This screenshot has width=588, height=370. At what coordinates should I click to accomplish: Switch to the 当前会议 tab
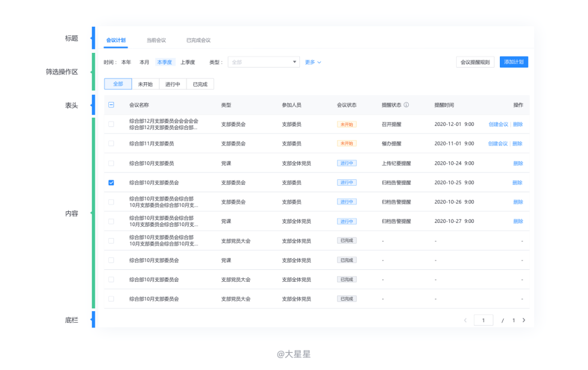156,40
